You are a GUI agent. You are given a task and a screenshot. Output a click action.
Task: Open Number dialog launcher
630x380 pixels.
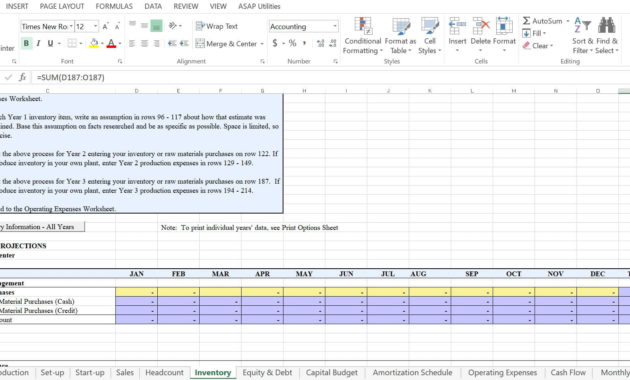(335, 61)
